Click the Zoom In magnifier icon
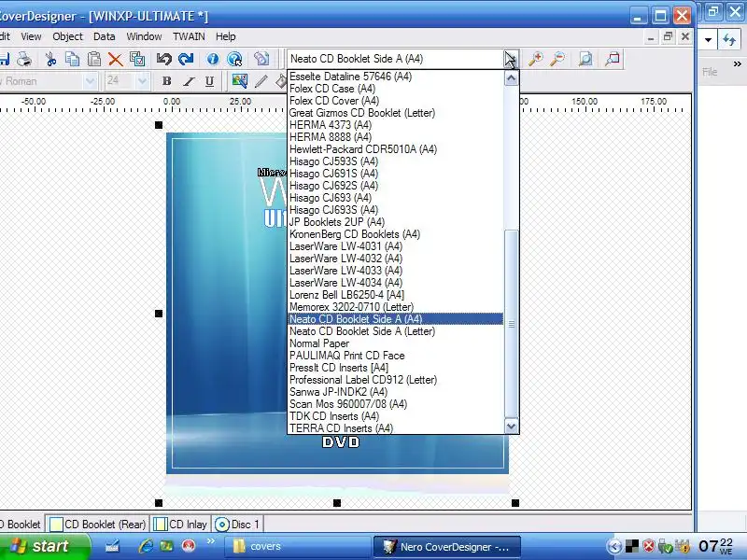The image size is (747, 560). (535, 59)
